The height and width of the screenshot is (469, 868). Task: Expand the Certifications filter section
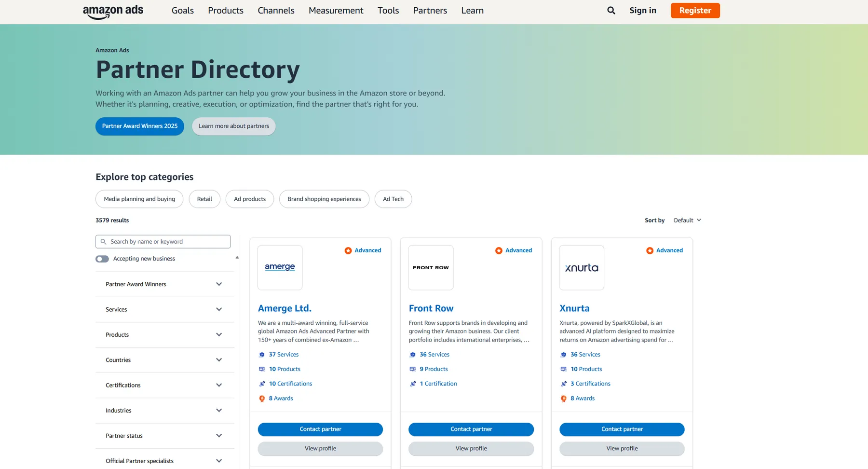[164, 385]
